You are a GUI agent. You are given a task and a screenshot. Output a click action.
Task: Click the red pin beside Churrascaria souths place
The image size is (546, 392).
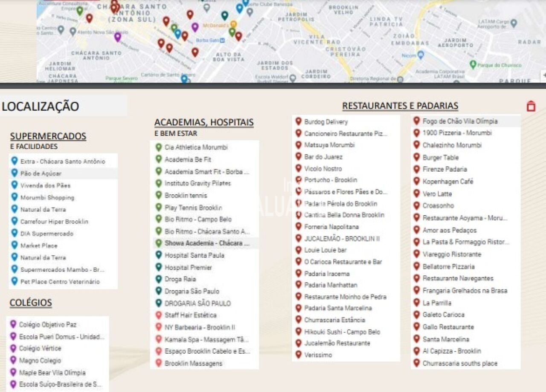417,363
